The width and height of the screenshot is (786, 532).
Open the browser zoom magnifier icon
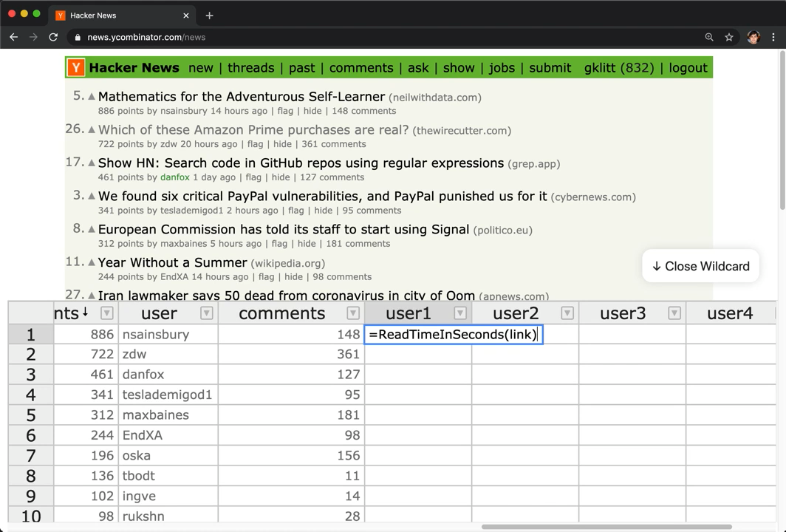pos(709,37)
